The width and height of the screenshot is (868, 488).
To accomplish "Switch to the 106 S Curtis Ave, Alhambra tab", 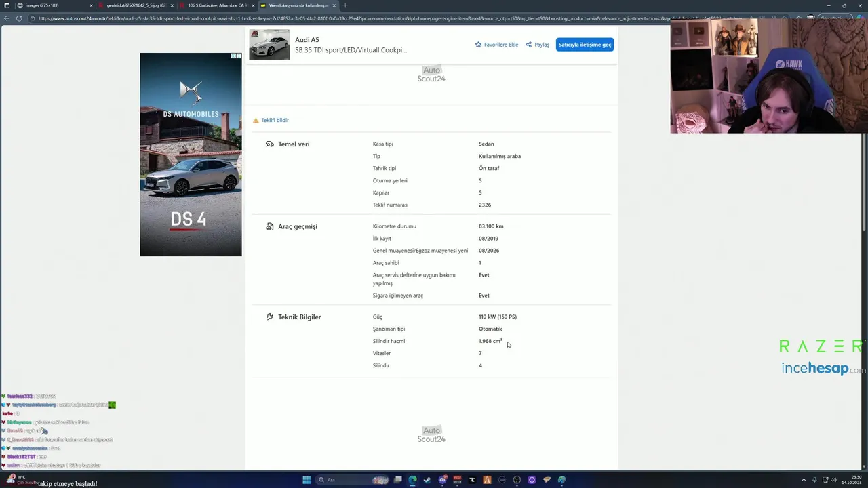I will coord(216,5).
